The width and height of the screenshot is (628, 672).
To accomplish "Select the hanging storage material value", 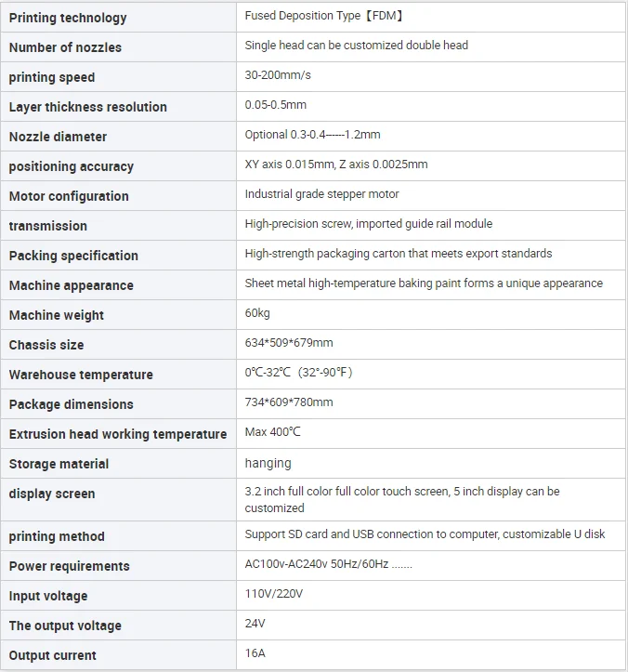I will pos(268,463).
